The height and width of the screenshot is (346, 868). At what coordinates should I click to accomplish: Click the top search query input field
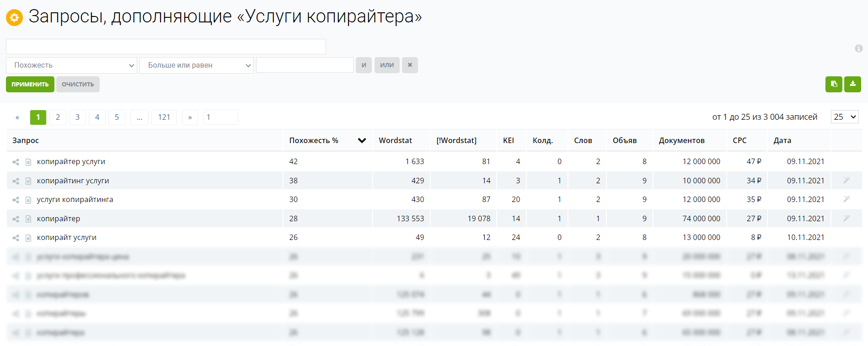(x=166, y=47)
